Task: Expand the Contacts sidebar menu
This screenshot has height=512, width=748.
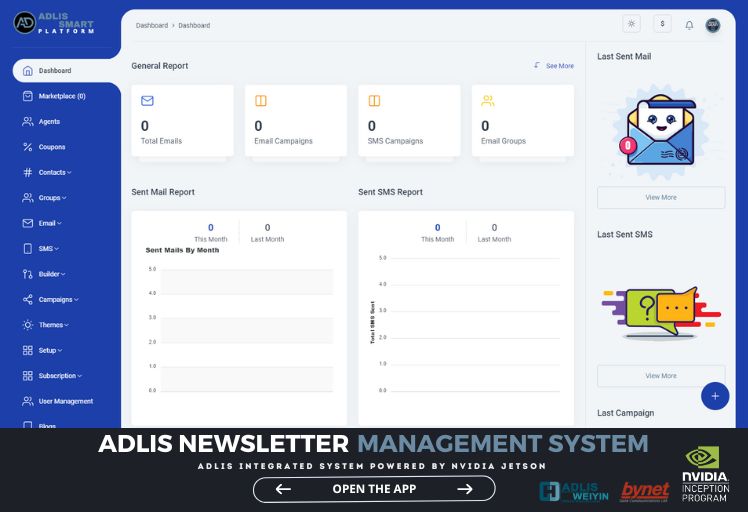Action: pyautogui.click(x=54, y=172)
